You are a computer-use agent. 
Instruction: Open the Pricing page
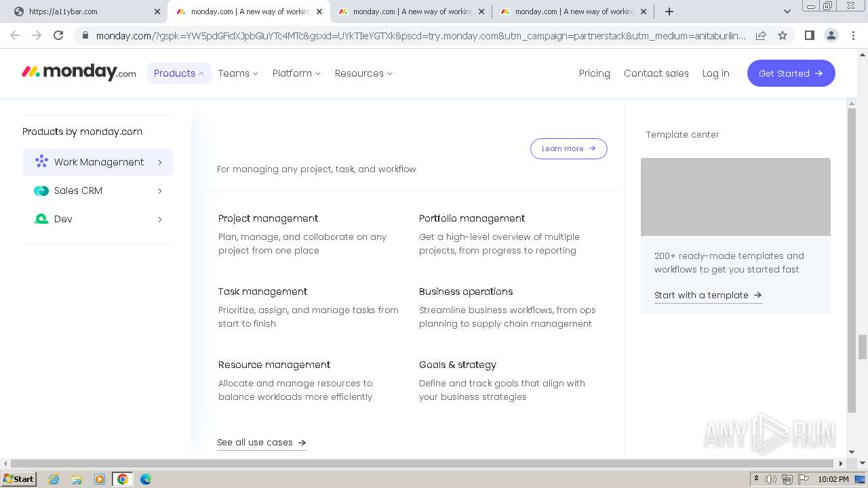point(595,73)
